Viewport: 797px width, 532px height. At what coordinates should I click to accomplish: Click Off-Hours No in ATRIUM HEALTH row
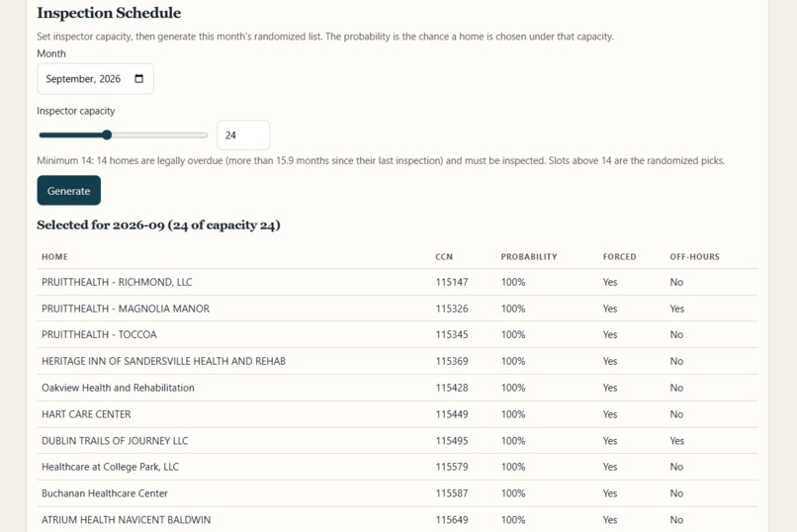676,520
